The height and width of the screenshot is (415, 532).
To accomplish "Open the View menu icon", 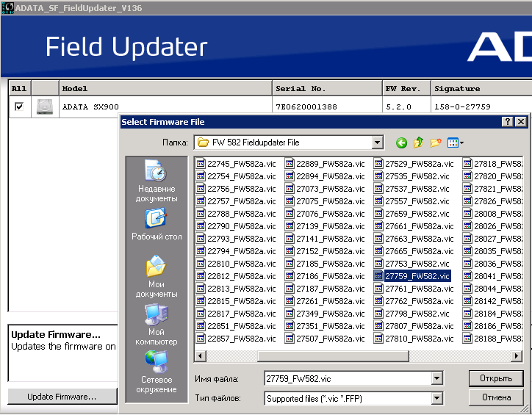I will 456,142.
